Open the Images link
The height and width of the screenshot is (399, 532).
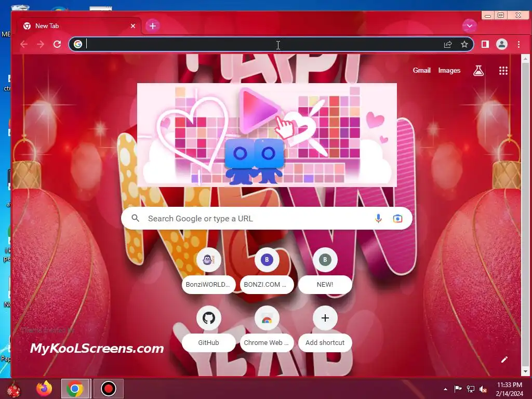click(x=449, y=70)
